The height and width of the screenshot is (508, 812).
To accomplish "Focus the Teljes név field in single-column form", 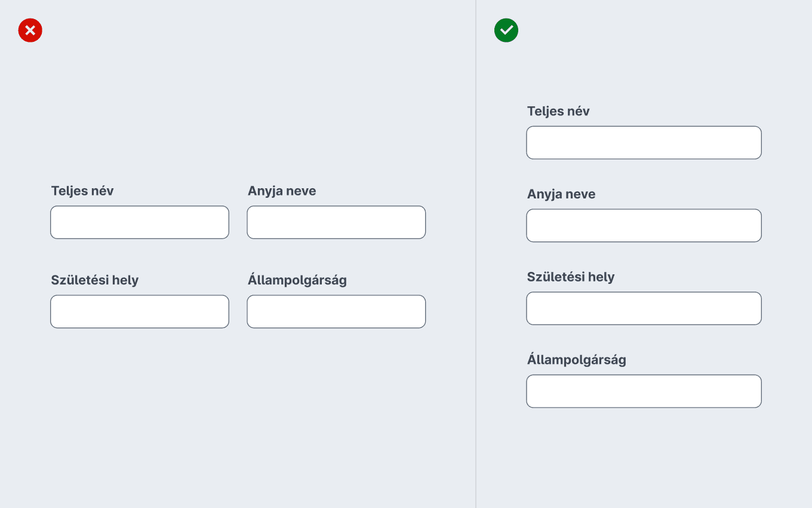I will pos(644,142).
